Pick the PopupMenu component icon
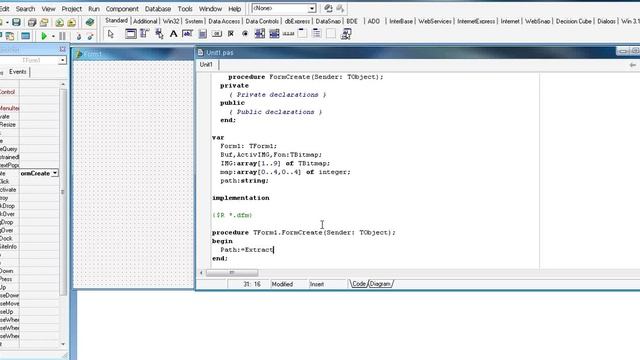The height and width of the screenshot is (360, 640). click(159, 34)
